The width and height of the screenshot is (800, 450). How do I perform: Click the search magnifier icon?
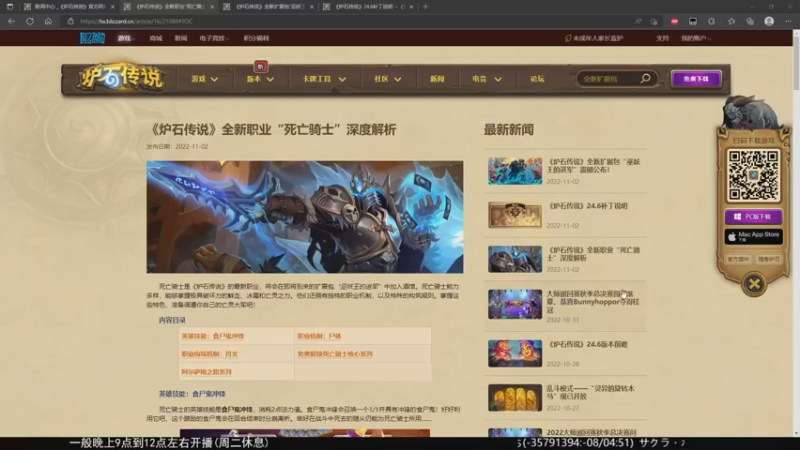pyautogui.click(x=645, y=79)
